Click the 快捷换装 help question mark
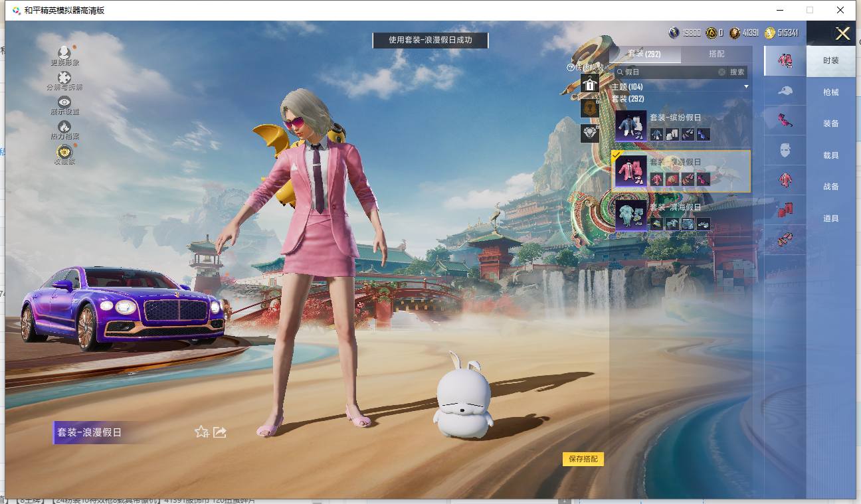 point(570,67)
